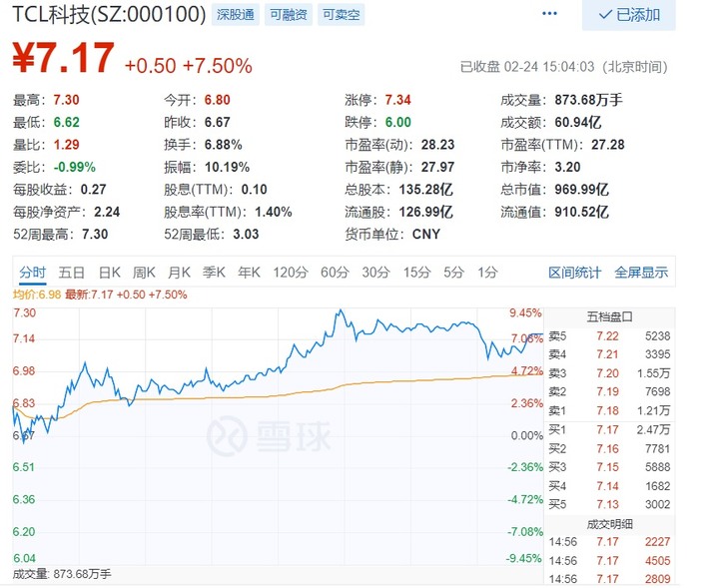Image resolution: width=719 pixels, height=588 pixels.
Task: Switch to the 分时 chart tab
Action: click(33, 273)
